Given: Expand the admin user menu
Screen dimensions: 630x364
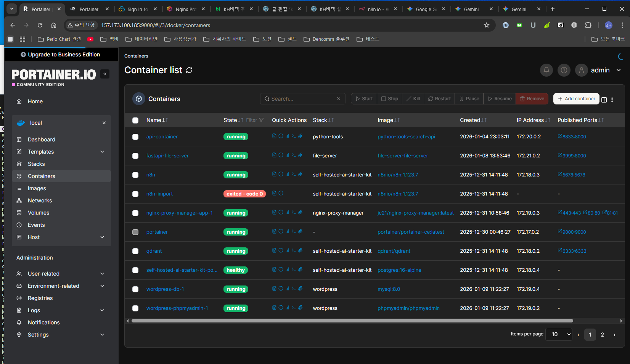Looking at the screenshot, I should (618, 70).
